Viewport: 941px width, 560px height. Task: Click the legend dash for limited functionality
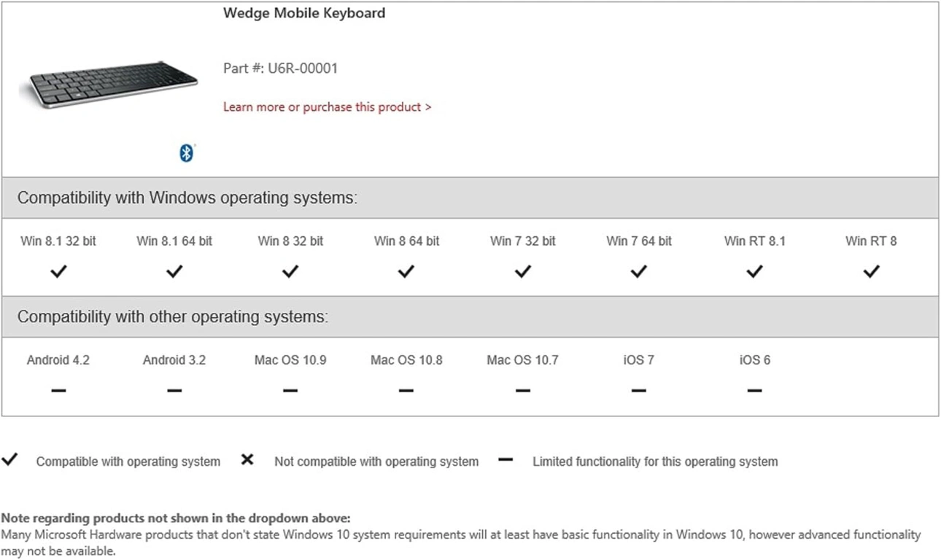click(506, 460)
